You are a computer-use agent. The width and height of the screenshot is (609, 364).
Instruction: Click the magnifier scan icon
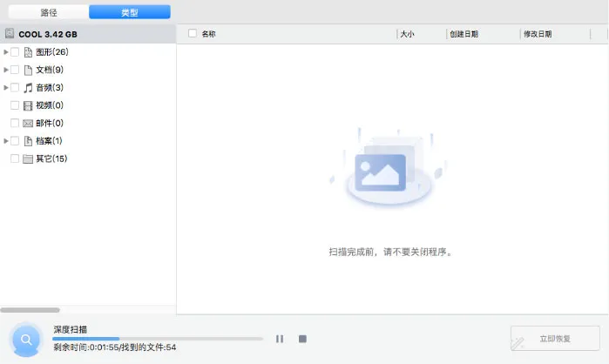point(26,340)
